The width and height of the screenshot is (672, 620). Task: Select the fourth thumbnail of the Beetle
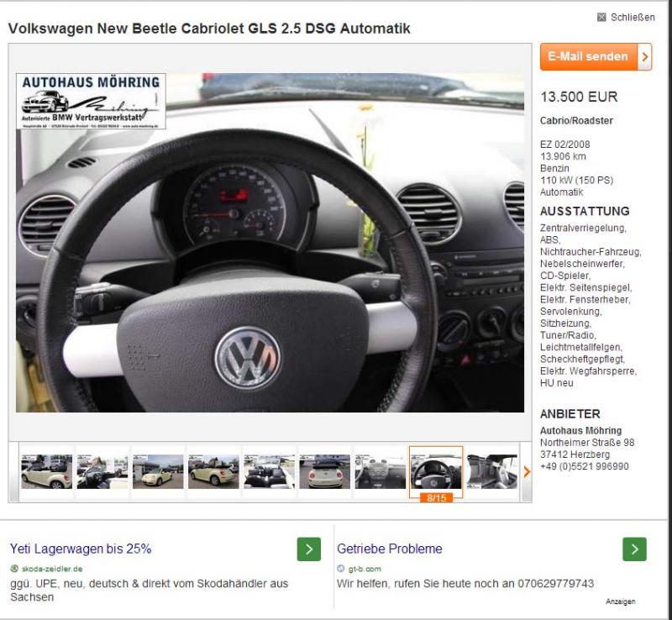[x=213, y=471]
